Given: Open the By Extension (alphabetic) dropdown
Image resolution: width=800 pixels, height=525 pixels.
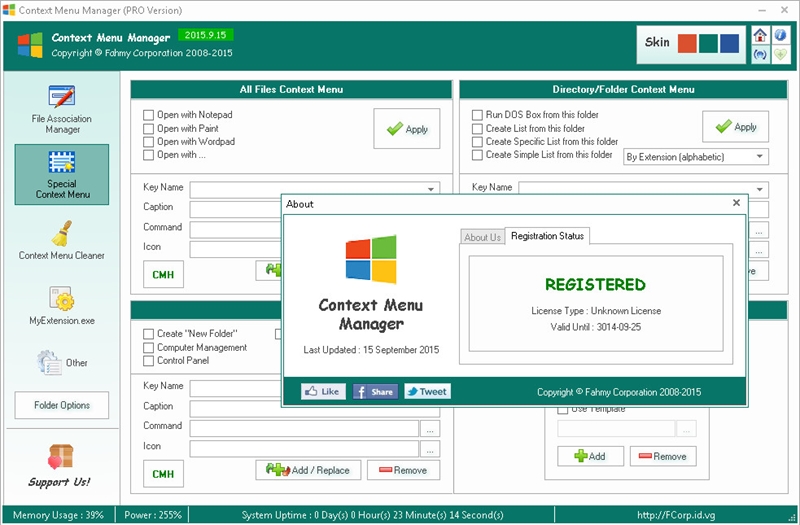Looking at the screenshot, I should click(x=696, y=157).
